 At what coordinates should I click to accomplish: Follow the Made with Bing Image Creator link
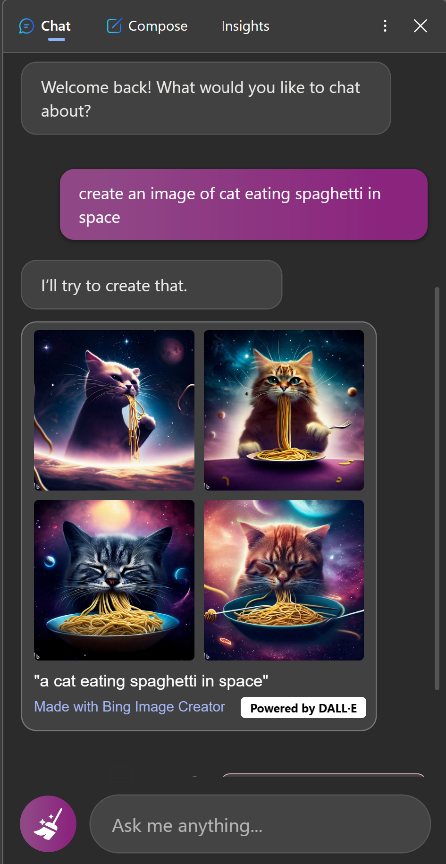pos(130,707)
